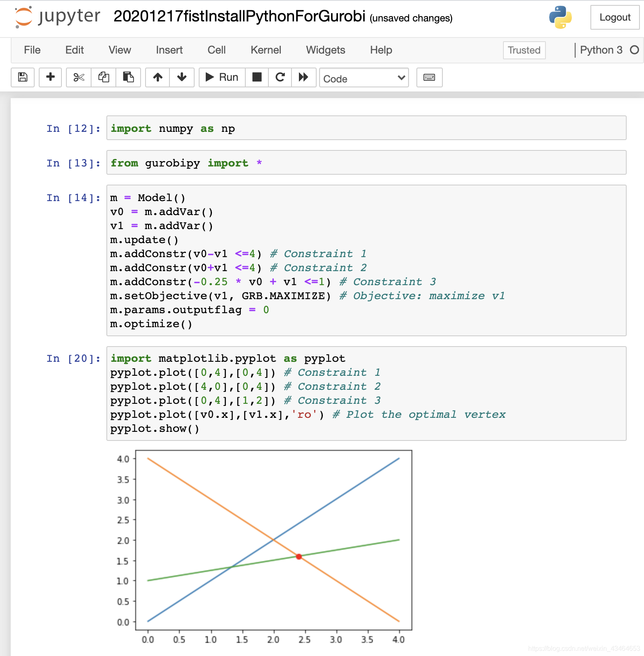Run the selected cell

222,77
